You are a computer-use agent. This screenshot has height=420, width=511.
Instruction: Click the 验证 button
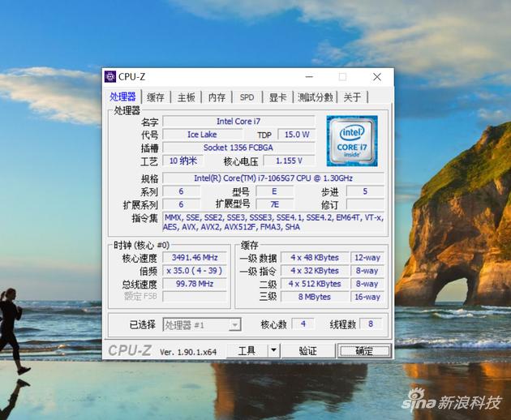(x=308, y=351)
